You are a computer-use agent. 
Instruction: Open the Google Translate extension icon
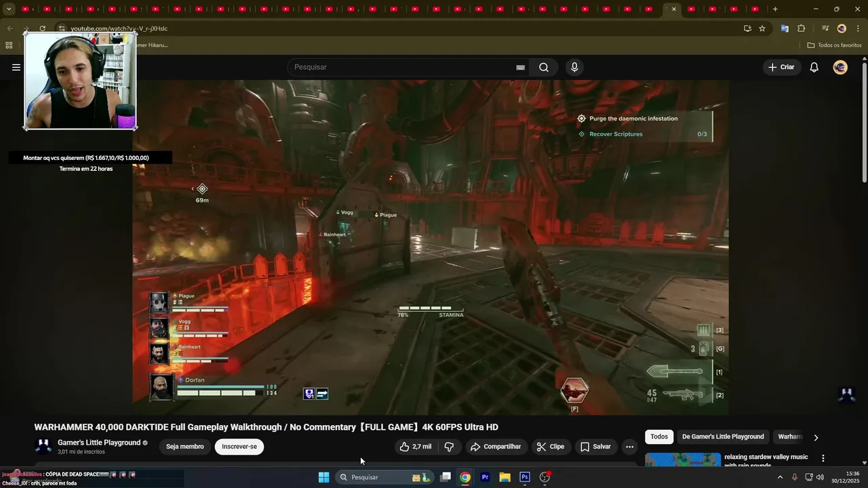[785, 28]
